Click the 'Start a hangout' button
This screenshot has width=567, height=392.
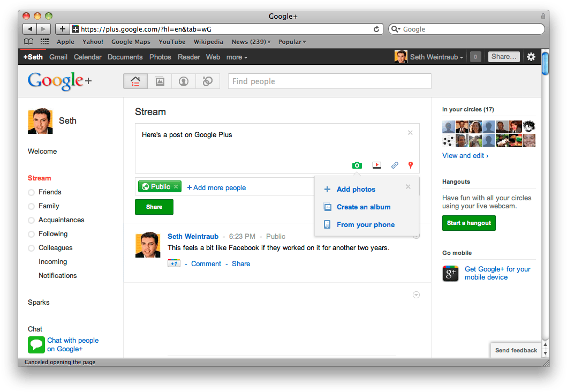coord(469,223)
